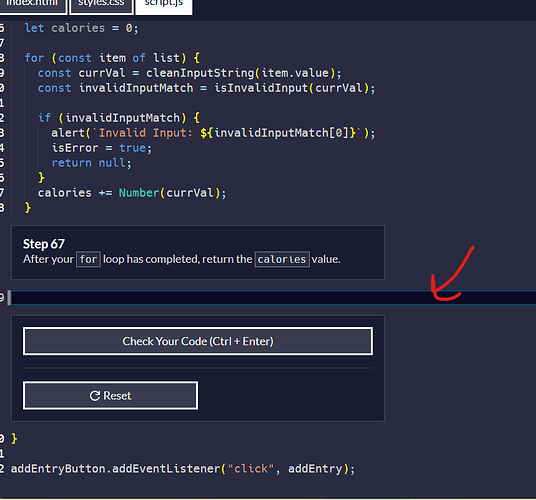Click the addEntryButton.addEventListener line
The image size is (536, 500).
pos(183,469)
